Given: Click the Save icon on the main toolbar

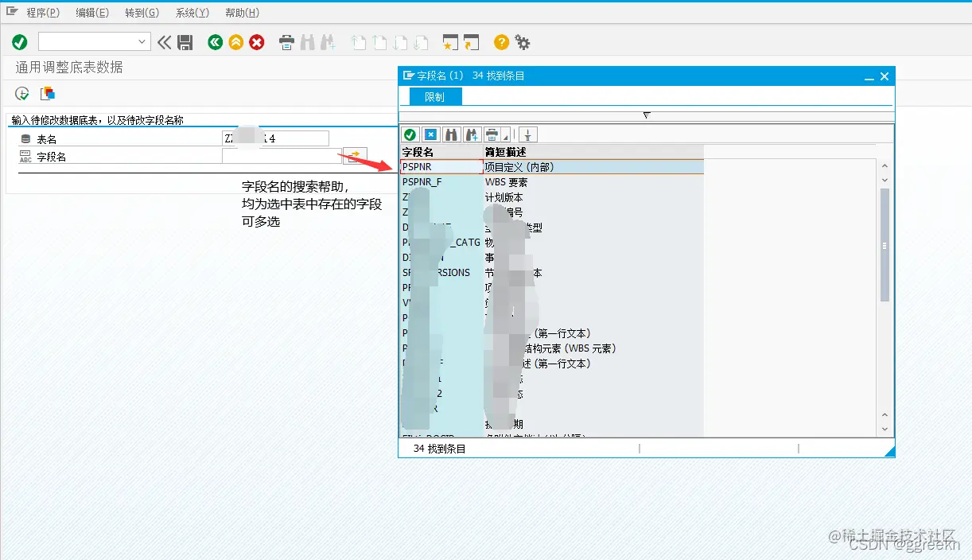Looking at the screenshot, I should click(x=186, y=42).
